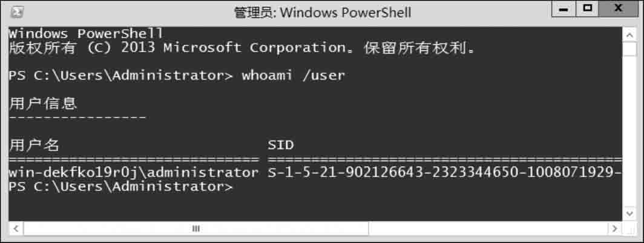Click the horizontal scrollbar right arrow
This screenshot has height=243, width=644.
pos(615,229)
